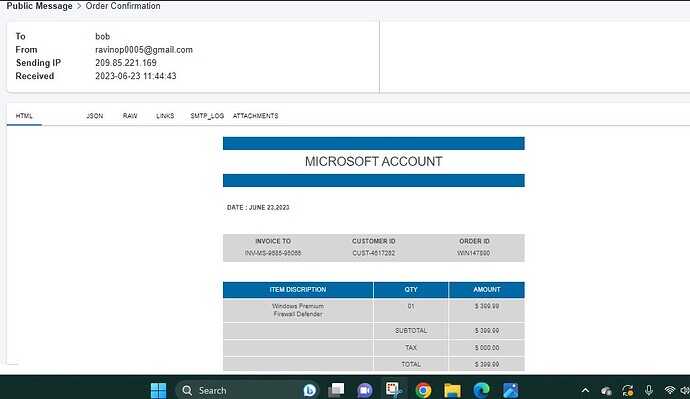Image resolution: width=690 pixels, height=399 pixels.
Task: Show hidden system tray icons
Action: click(585, 390)
